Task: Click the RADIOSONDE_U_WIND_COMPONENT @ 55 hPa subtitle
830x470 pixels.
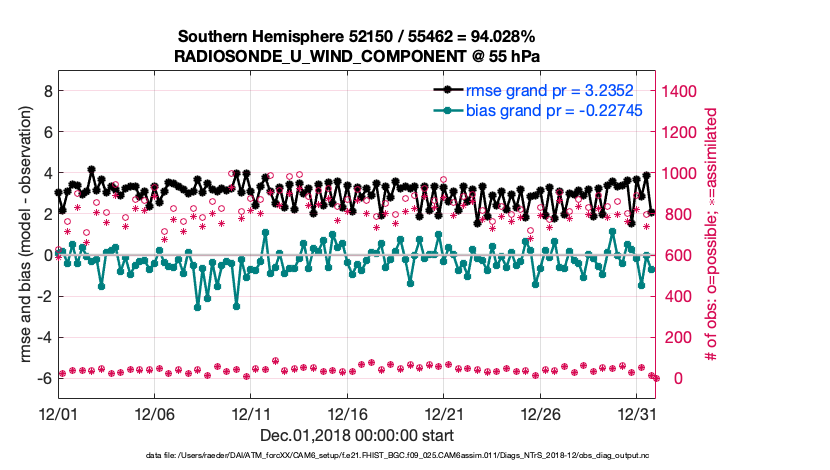Action: pyautogui.click(x=359, y=55)
